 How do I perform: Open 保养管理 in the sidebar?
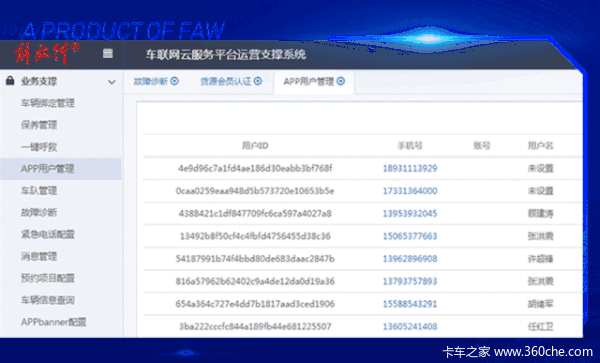tap(39, 125)
